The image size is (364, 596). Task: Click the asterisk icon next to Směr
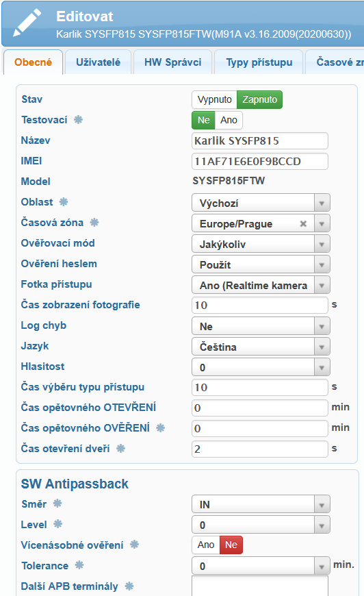coord(57,504)
